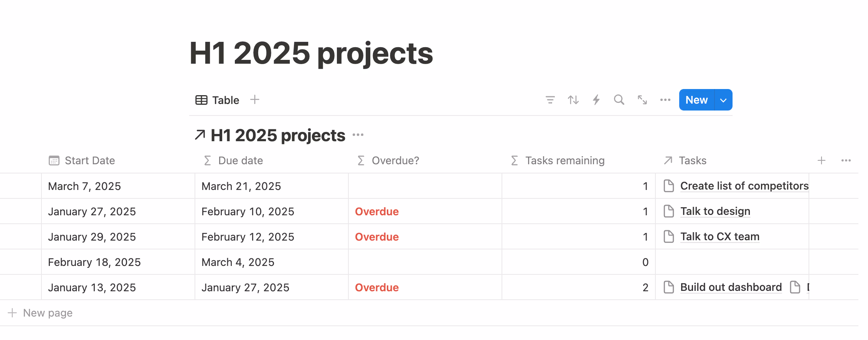Select the Table view tab
Image resolution: width=868 pixels, height=340 pixels.
(218, 100)
